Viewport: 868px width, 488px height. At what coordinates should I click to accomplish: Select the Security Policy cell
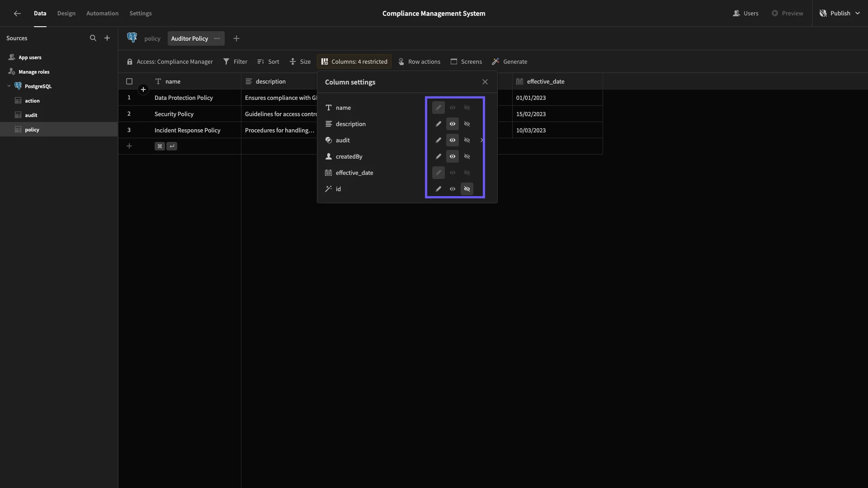196,114
